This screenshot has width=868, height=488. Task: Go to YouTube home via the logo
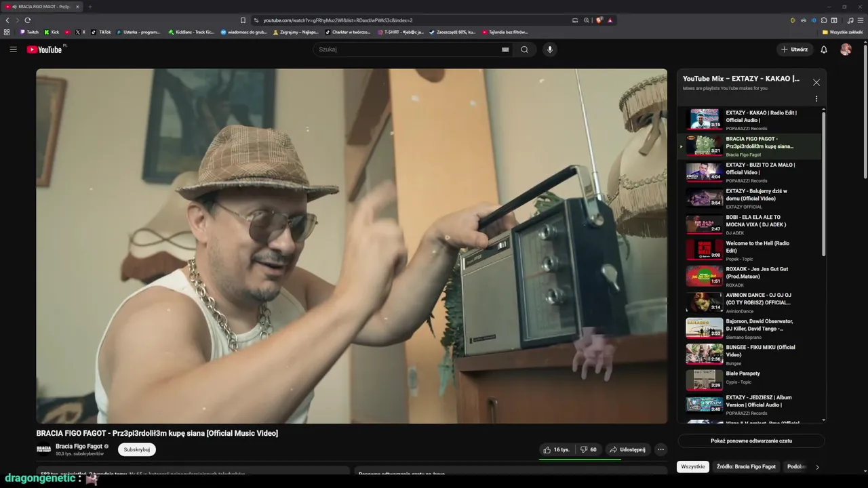click(x=44, y=49)
